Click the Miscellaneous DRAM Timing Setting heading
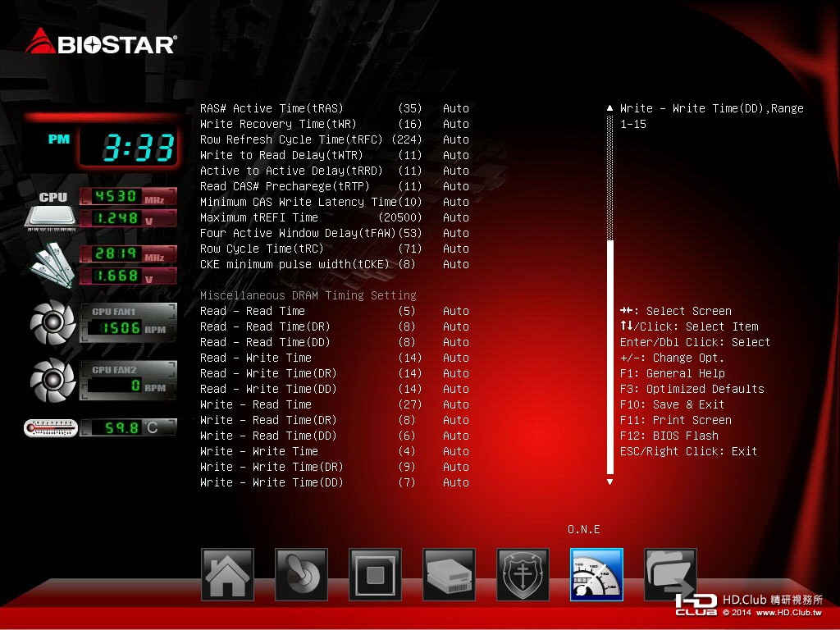This screenshot has width=840, height=630. pos(308,295)
